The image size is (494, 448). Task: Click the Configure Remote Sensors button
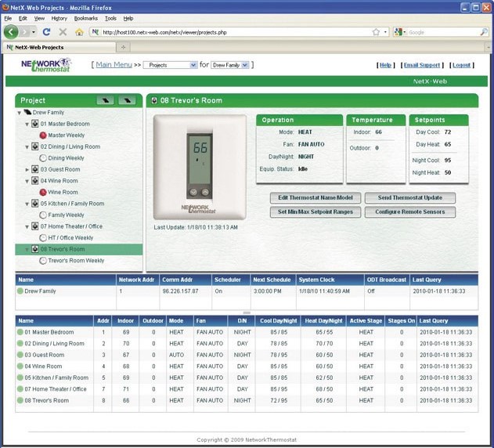pyautogui.click(x=410, y=212)
